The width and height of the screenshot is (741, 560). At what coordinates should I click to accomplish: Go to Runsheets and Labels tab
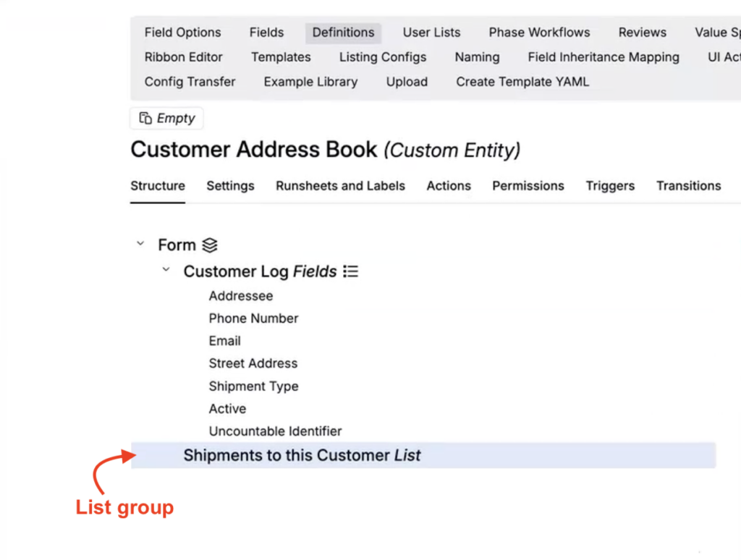340,186
